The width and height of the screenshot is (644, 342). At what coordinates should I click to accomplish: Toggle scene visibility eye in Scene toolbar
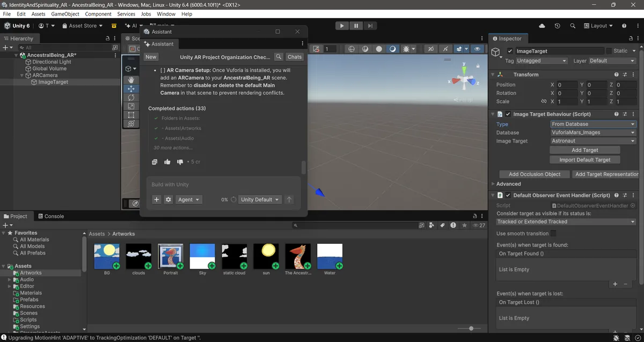476,49
